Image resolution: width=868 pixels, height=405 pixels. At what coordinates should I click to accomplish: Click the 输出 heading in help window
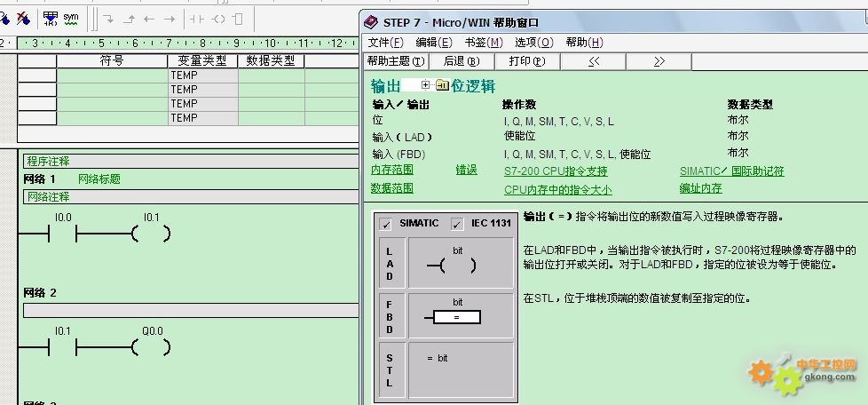tap(386, 86)
